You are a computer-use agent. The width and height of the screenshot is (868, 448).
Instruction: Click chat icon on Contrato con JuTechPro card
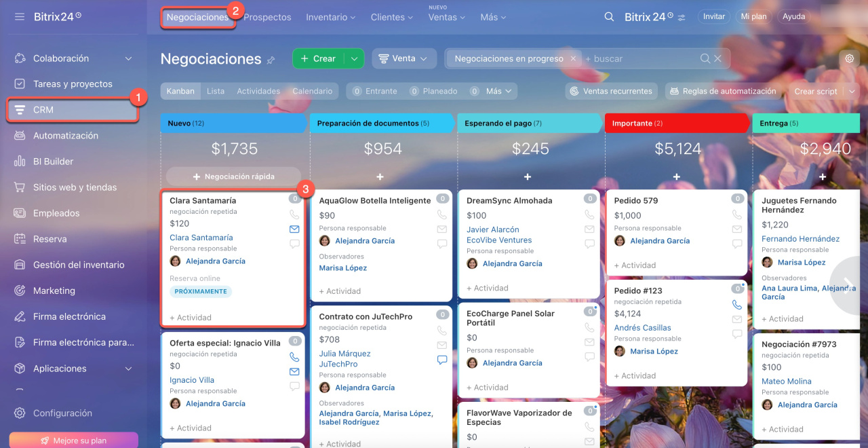tap(442, 360)
